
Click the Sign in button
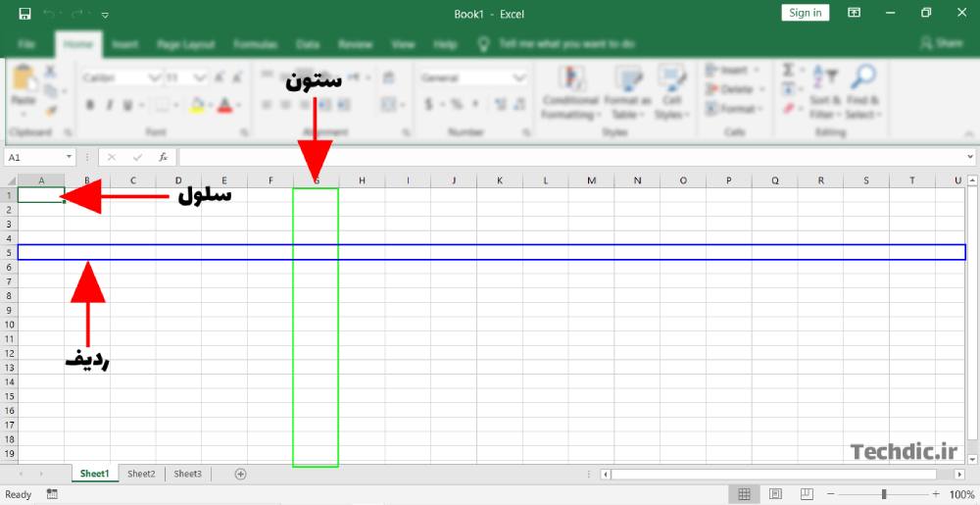tap(806, 13)
